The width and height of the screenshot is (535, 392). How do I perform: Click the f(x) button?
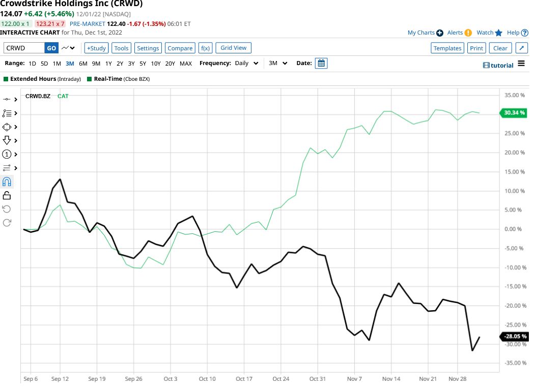(x=206, y=48)
